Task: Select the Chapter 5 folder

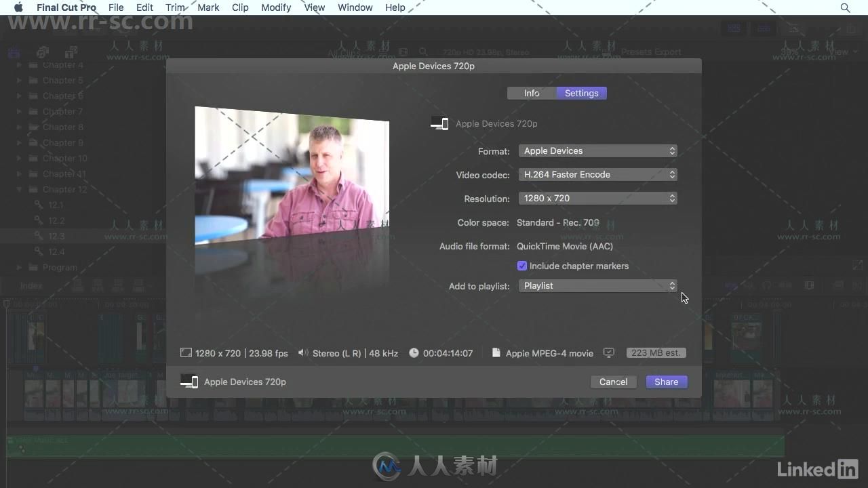Action: 62,80
